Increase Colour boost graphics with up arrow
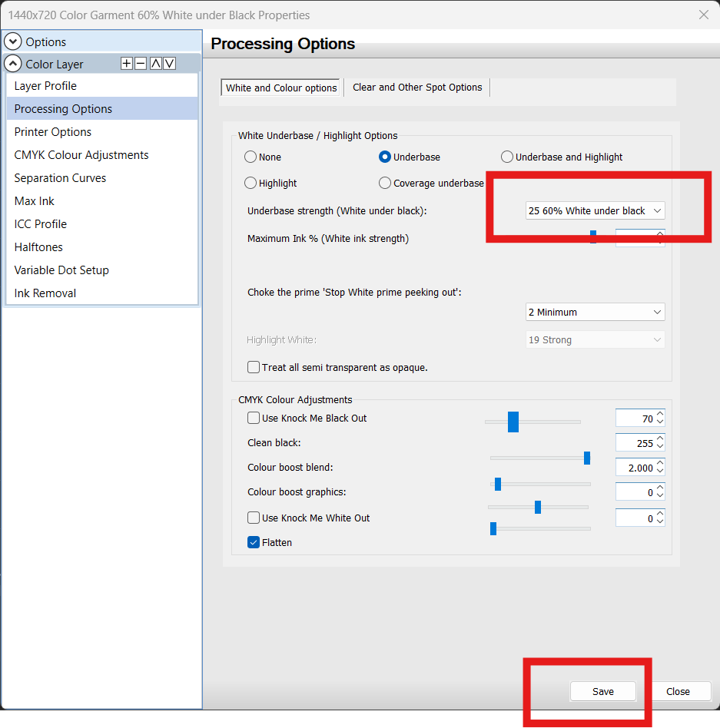Image resolution: width=720 pixels, height=728 pixels. pos(660,488)
